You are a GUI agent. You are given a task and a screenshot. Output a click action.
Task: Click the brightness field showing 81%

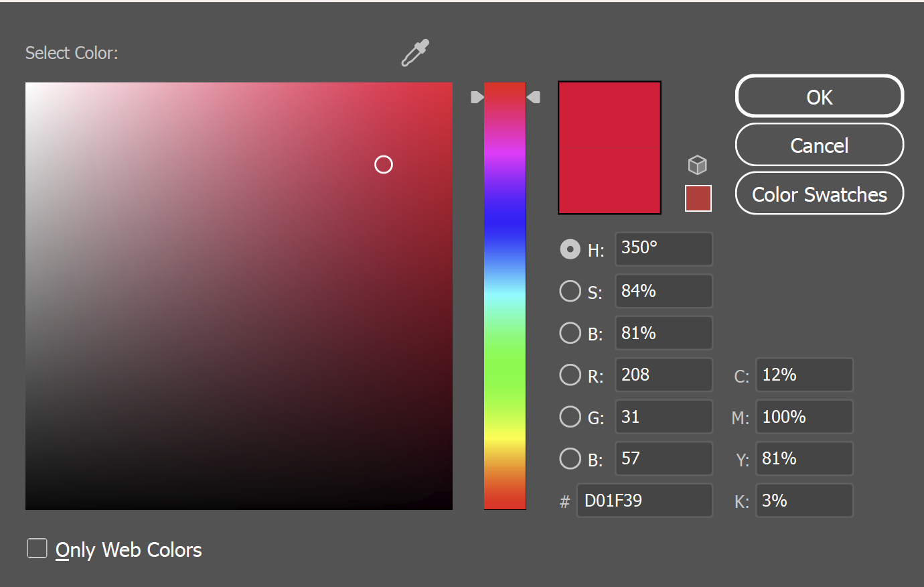664,333
